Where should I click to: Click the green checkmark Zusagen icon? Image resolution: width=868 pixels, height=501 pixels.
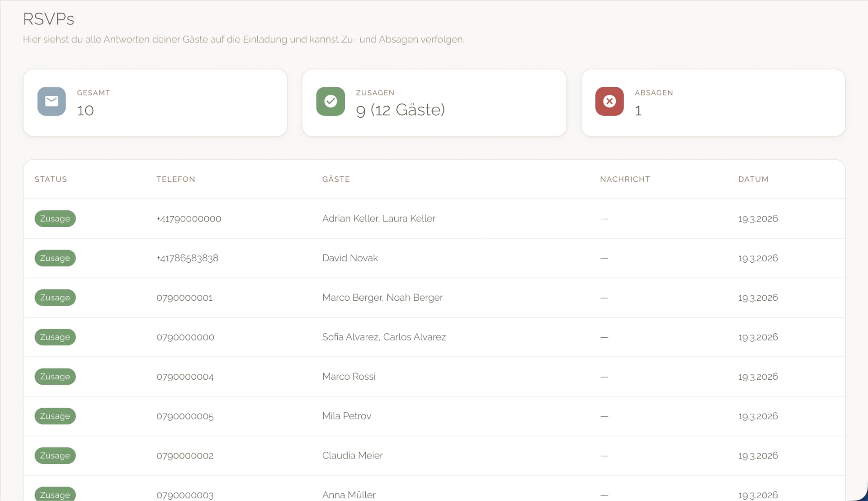pyautogui.click(x=330, y=101)
